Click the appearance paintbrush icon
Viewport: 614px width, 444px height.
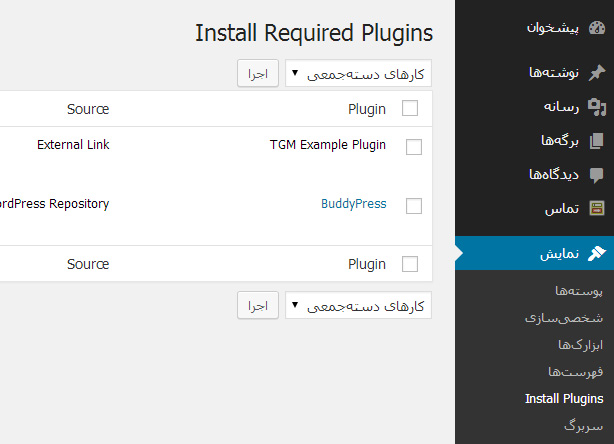[x=597, y=253]
